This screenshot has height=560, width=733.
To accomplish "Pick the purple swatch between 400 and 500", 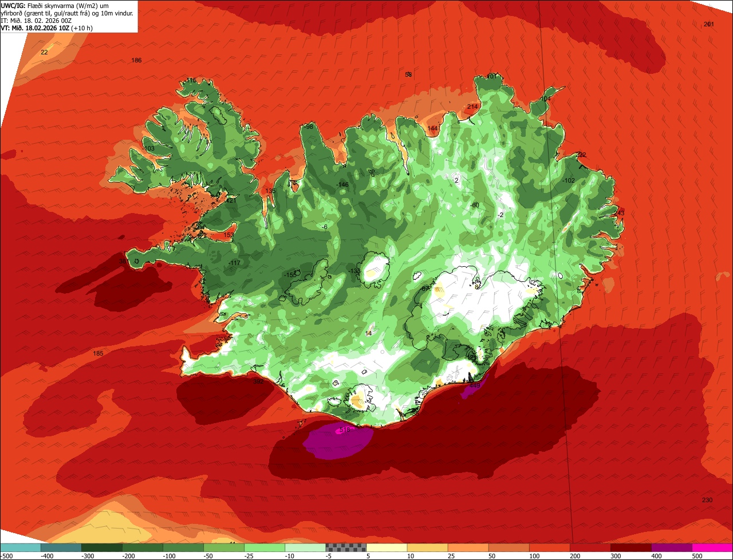I will [x=671, y=547].
